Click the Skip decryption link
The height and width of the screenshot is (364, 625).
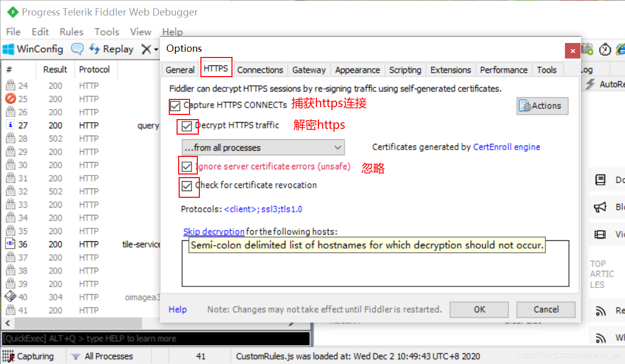coord(214,231)
